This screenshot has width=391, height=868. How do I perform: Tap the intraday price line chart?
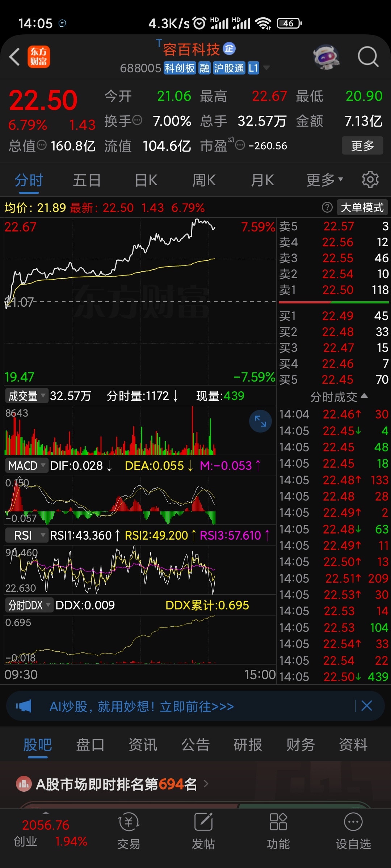(140, 301)
